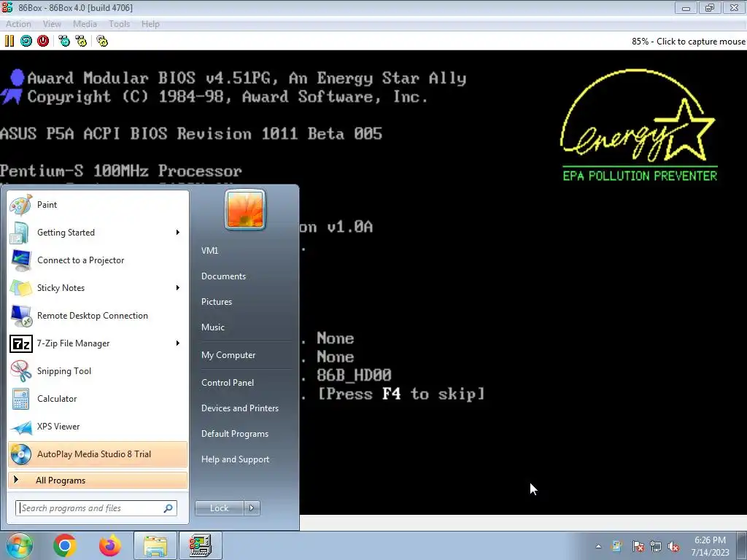747x560 pixels.
Task: Show hidden tray icons arrow
Action: coord(598,546)
